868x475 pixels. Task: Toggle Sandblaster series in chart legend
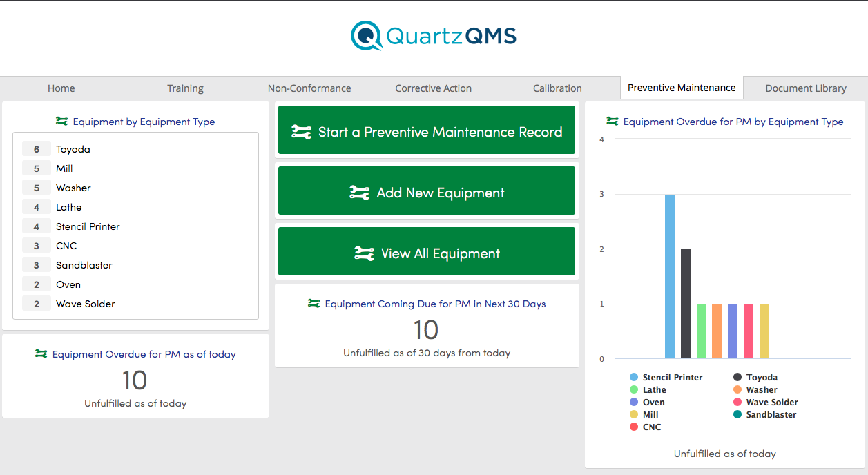(764, 415)
